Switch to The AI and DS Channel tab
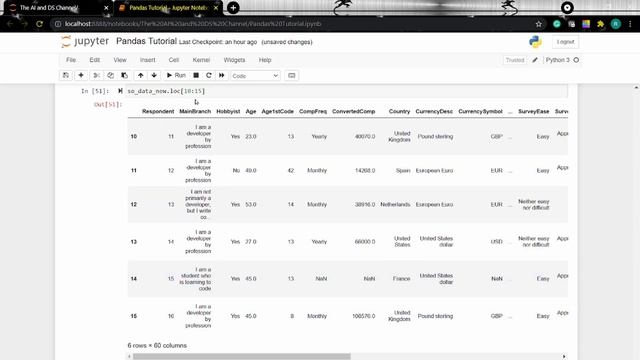Viewport: 640px width, 360px height. tap(49, 8)
